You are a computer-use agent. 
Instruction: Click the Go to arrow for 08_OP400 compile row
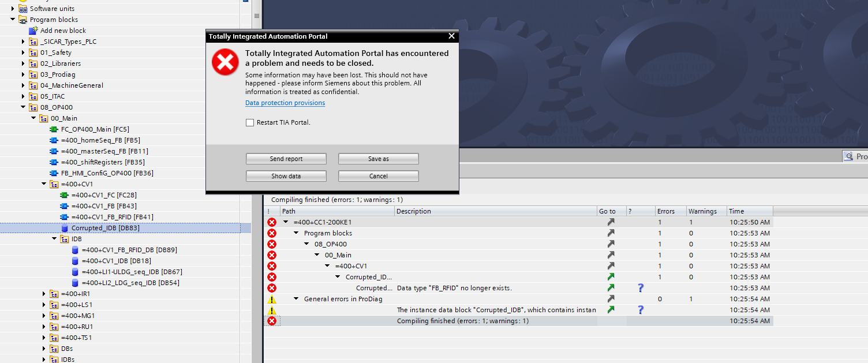point(611,244)
